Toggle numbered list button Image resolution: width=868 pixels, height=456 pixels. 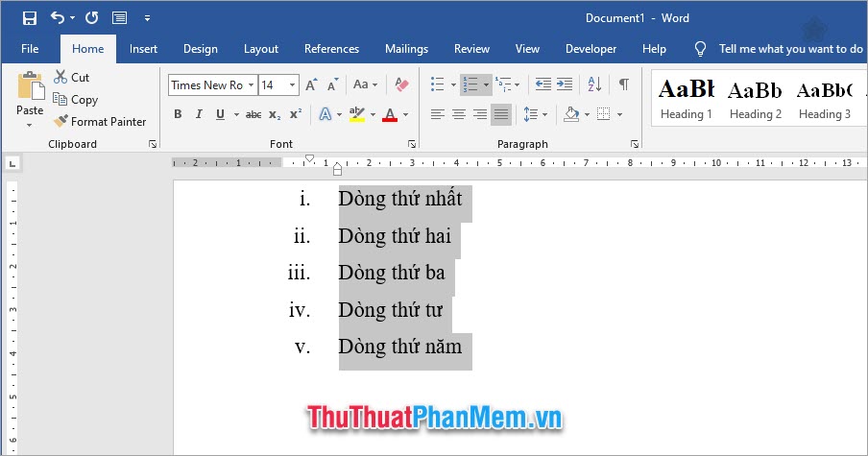point(470,84)
